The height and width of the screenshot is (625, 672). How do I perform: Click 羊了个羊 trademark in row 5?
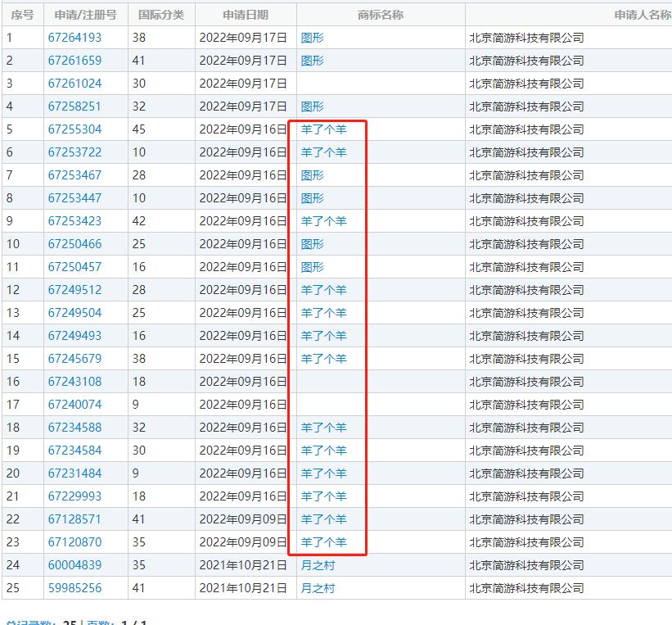point(323,129)
